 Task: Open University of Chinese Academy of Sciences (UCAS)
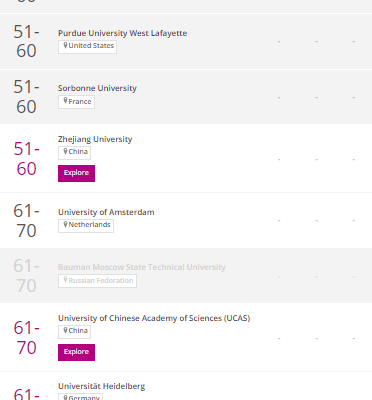point(154,318)
